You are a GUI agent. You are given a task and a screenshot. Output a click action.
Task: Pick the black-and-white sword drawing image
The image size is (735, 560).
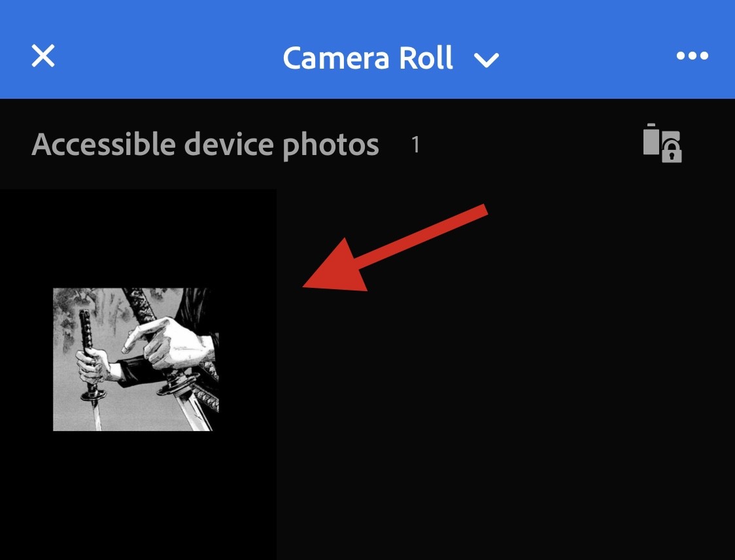(x=136, y=359)
